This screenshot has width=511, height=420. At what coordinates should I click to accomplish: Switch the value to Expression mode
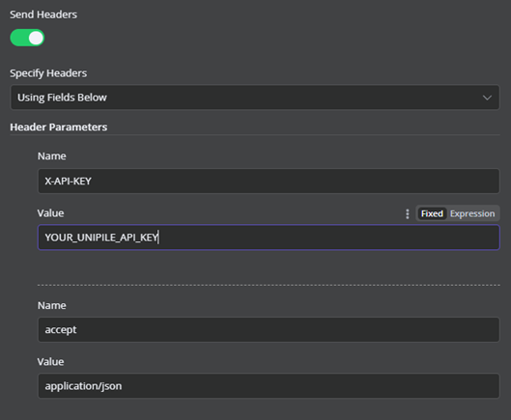(472, 213)
